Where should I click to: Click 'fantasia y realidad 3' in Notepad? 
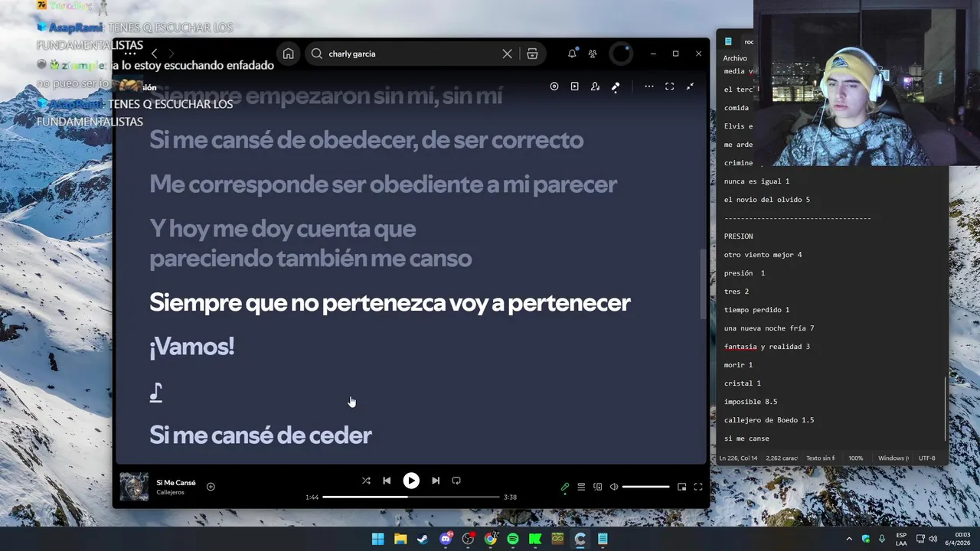pos(766,347)
